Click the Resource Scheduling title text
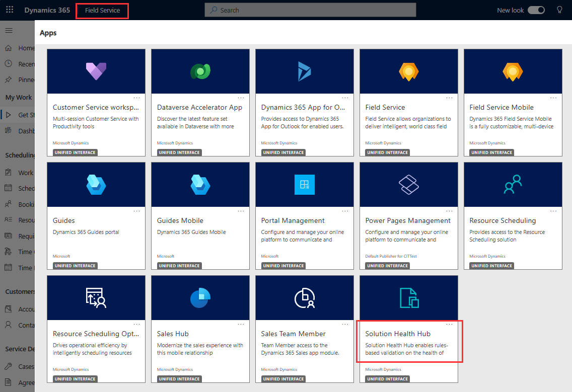This screenshot has height=392, width=572. (x=503, y=220)
